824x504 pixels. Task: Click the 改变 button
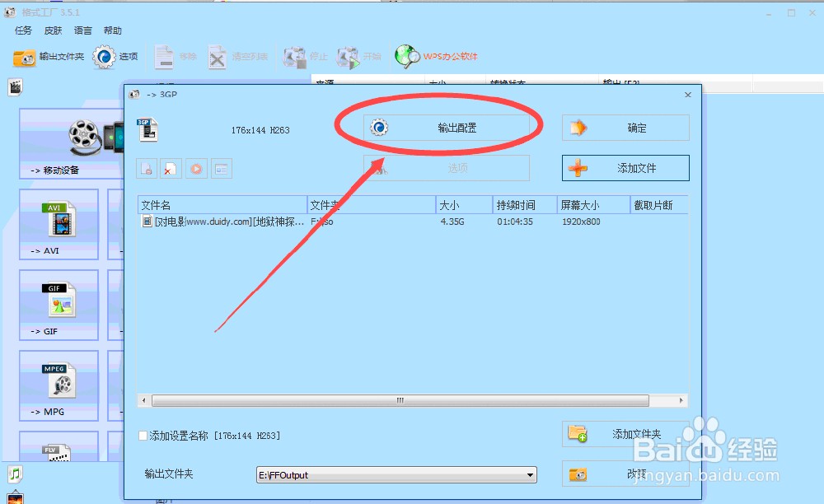pos(625,474)
